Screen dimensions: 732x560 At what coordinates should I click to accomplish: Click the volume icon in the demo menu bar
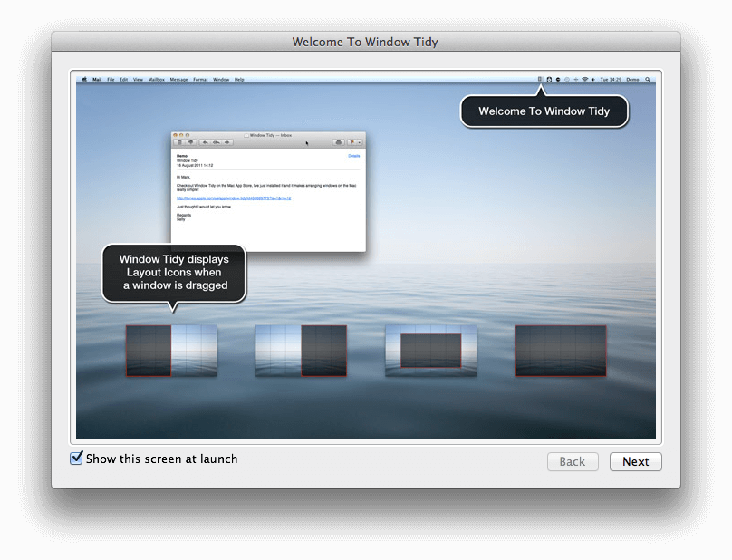(592, 80)
